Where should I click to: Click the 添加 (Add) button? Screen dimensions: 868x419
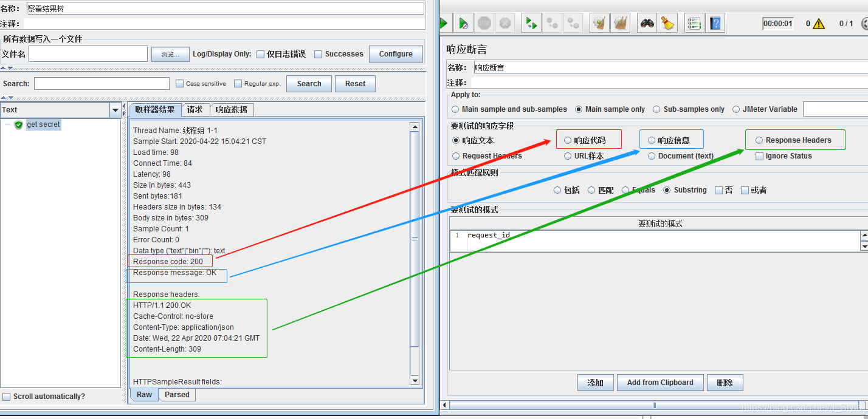[x=595, y=383]
